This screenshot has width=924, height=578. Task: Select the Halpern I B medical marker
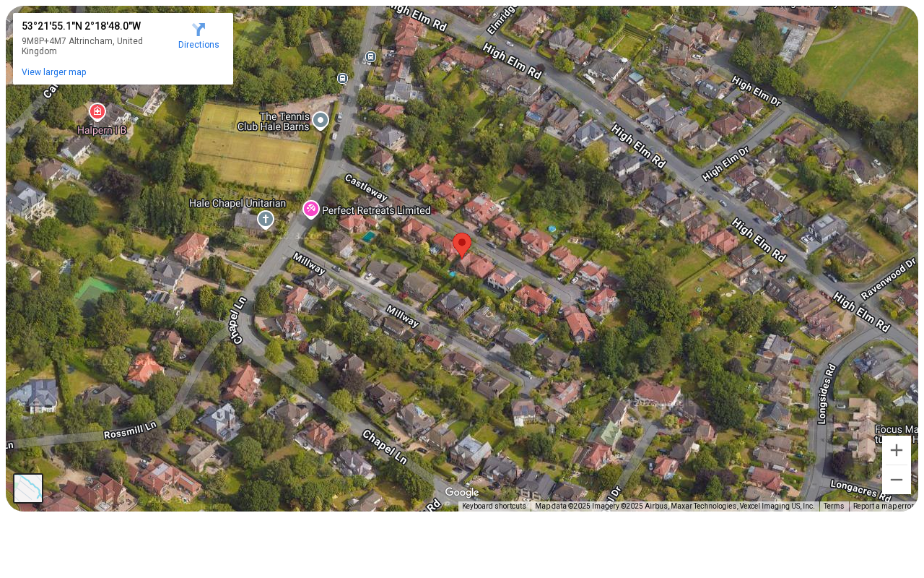pos(97,112)
